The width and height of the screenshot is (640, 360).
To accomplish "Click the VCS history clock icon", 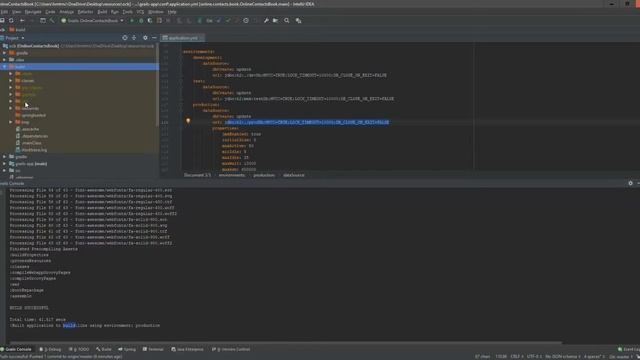I will [x=246, y=20].
